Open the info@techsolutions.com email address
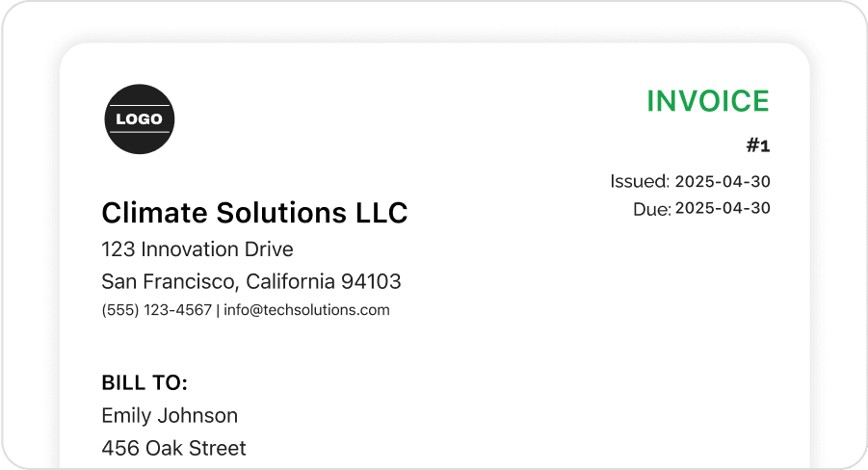Screen dimensions: 868x470 pos(306,310)
